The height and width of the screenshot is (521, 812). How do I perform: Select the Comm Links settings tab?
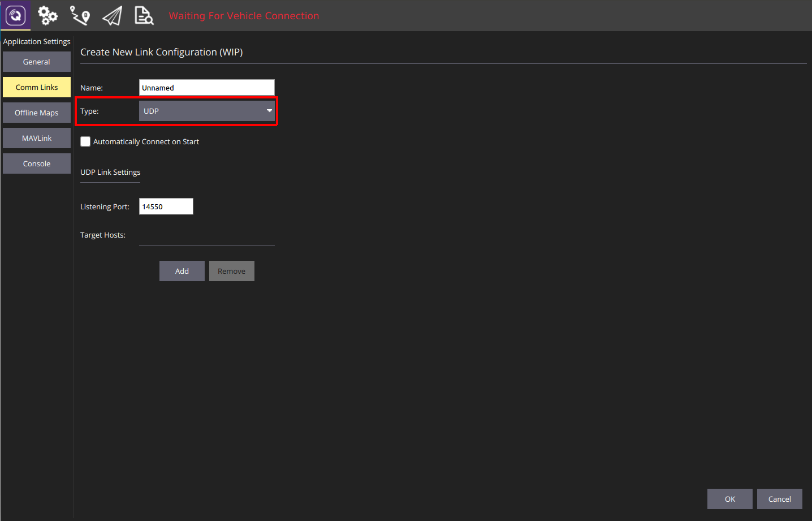pyautogui.click(x=37, y=87)
